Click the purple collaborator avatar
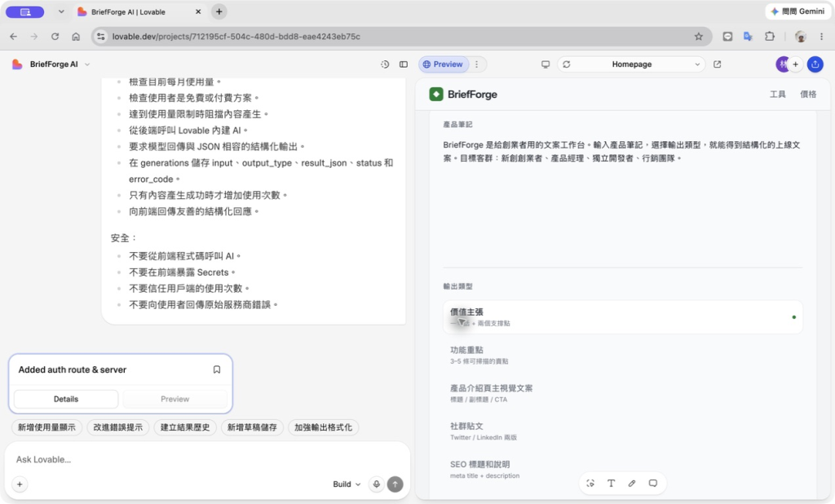This screenshot has height=504, width=835. click(782, 64)
